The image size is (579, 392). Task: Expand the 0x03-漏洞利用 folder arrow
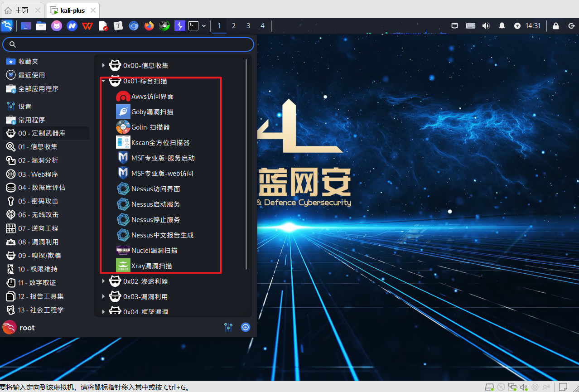[103, 297]
